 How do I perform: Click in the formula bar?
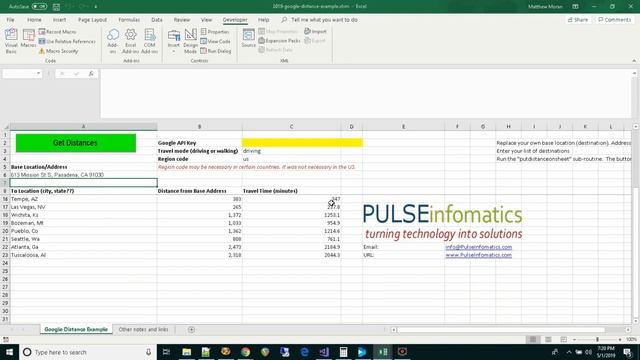(365, 93)
